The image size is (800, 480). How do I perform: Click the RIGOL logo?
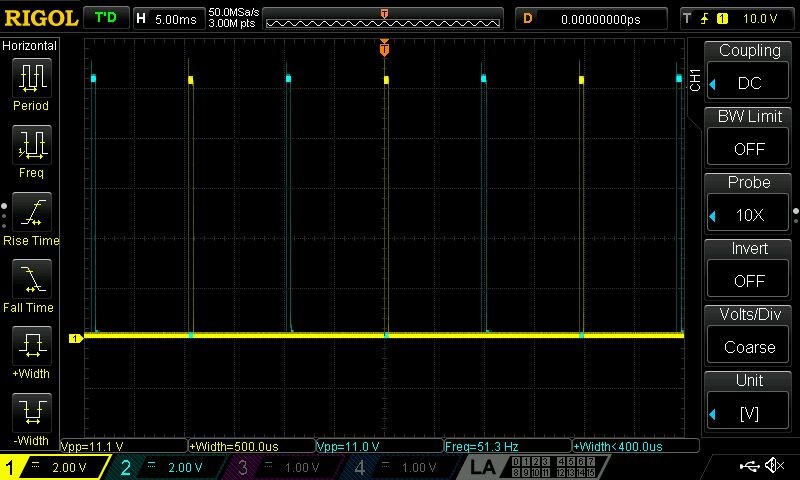[x=41, y=19]
